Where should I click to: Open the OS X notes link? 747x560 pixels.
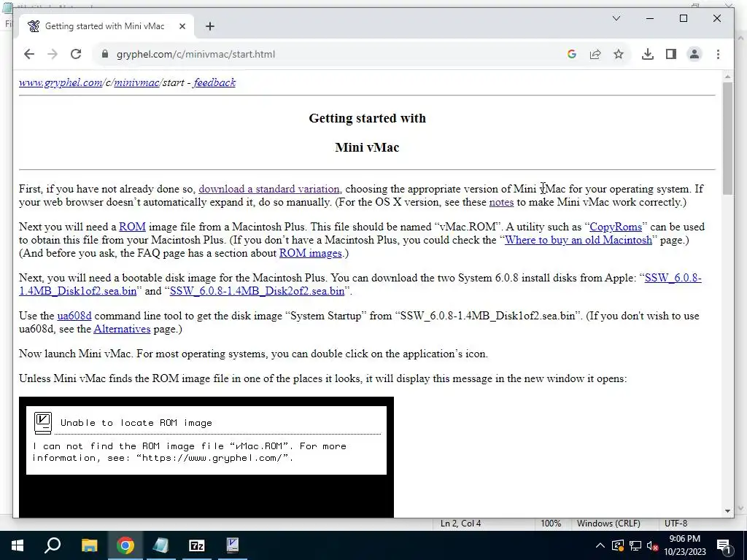pos(501,202)
